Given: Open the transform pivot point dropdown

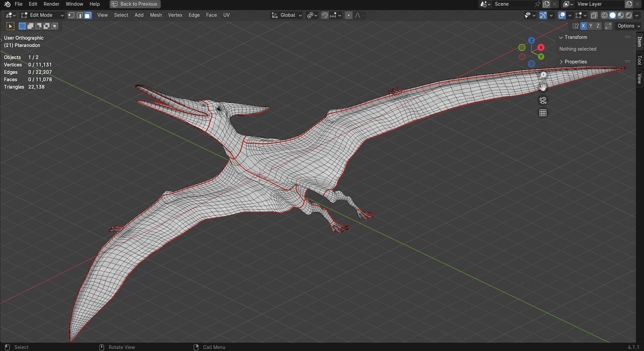Looking at the screenshot, I should (312, 15).
